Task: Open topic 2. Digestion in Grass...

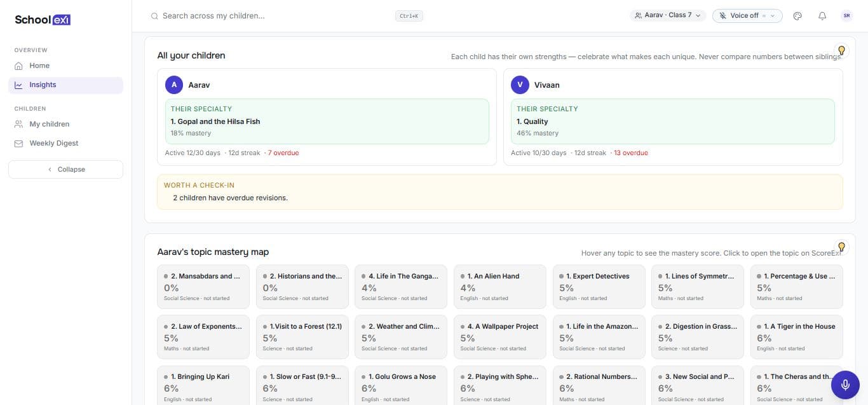Action: [698, 337]
